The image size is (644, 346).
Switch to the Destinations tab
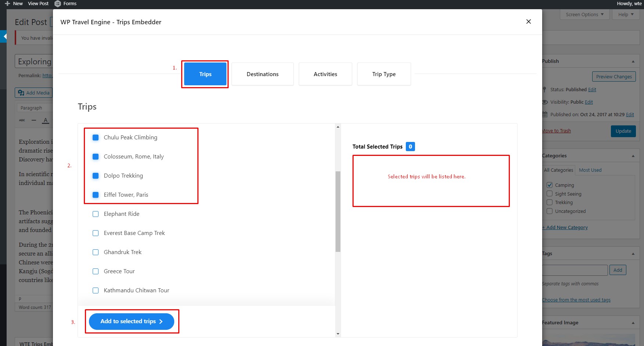point(262,74)
